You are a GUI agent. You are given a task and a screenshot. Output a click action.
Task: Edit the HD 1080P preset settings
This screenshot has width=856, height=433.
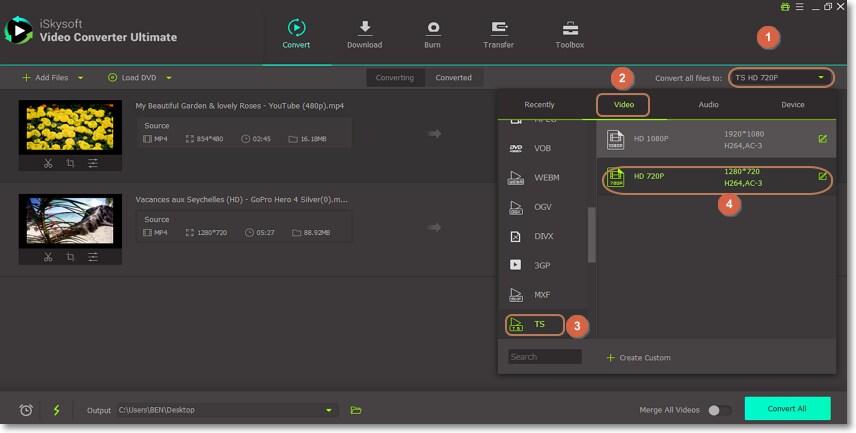tap(823, 139)
